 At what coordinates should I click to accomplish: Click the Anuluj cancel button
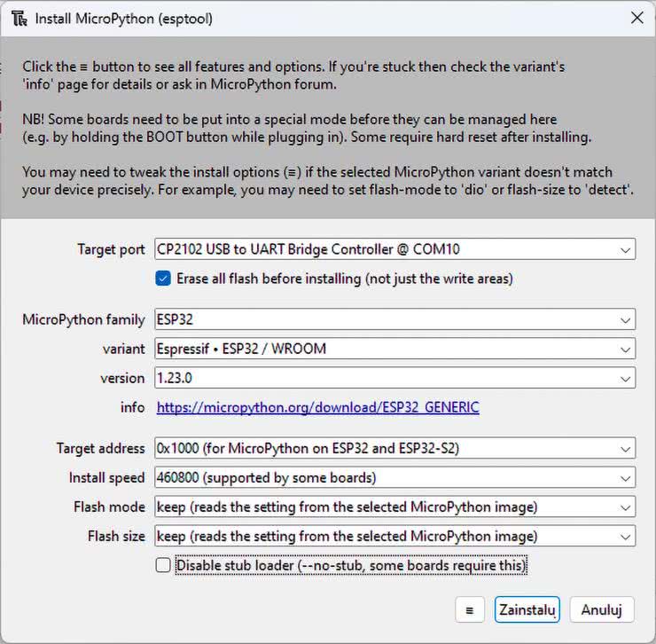pos(602,610)
